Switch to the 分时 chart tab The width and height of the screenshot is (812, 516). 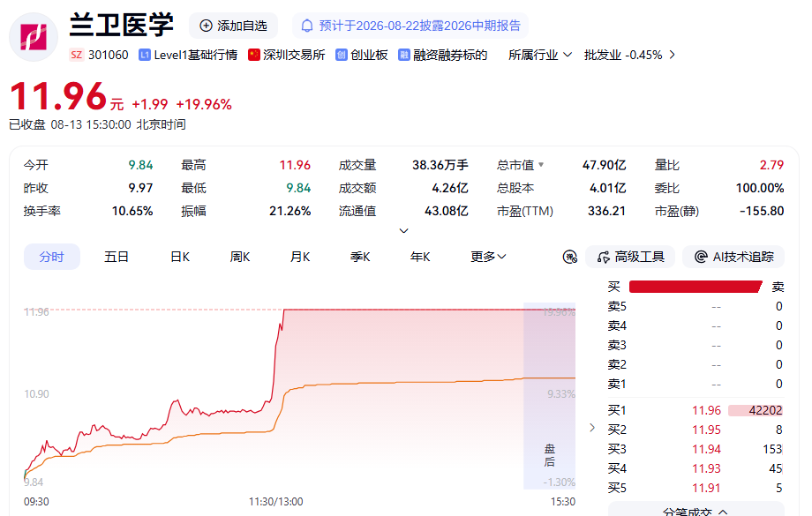click(x=52, y=257)
